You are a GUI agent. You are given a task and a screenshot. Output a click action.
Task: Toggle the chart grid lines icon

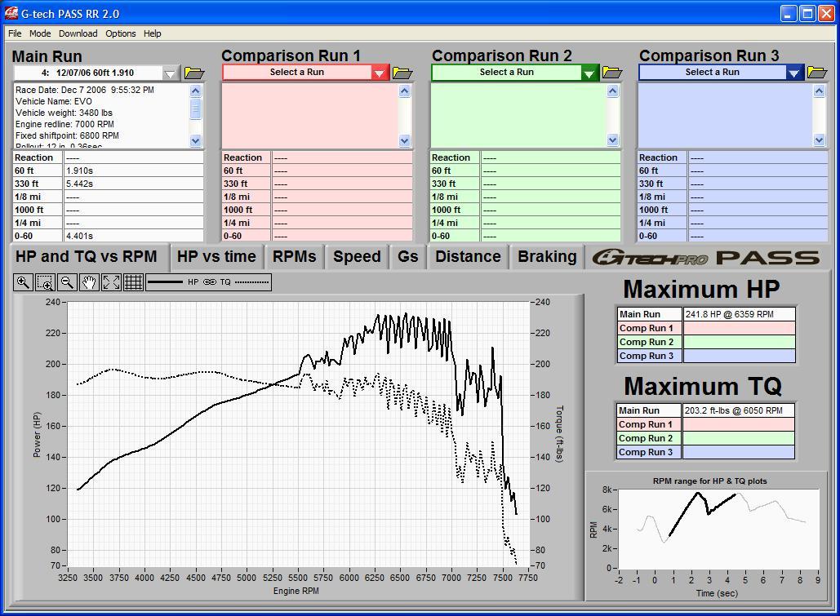(x=134, y=282)
